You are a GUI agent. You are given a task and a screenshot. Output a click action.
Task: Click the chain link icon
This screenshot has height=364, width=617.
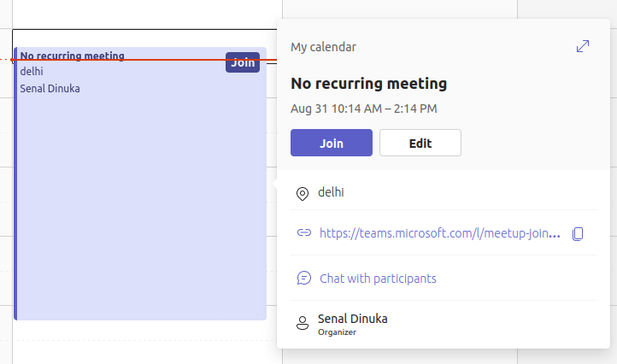(x=303, y=232)
